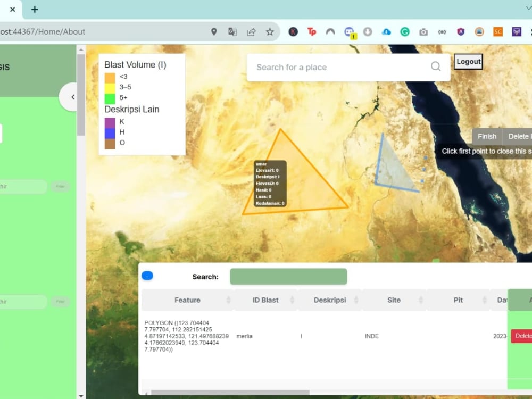Sort table by Feature column
The width and height of the screenshot is (532, 399).
(x=187, y=300)
